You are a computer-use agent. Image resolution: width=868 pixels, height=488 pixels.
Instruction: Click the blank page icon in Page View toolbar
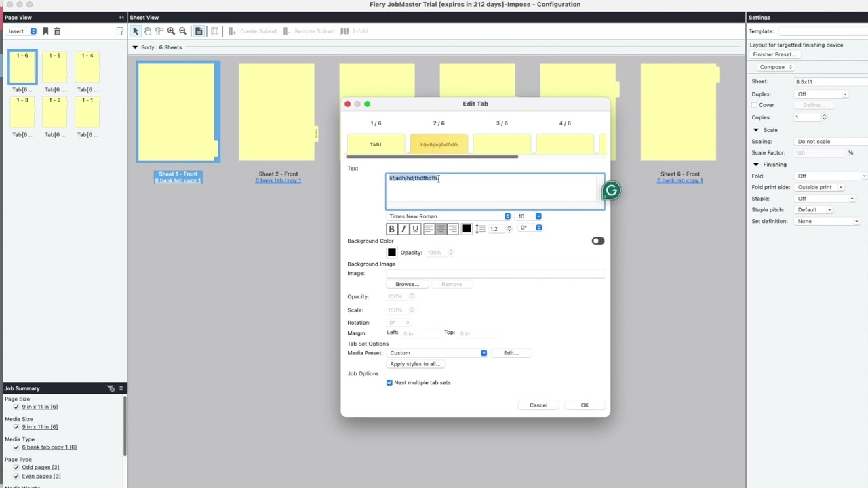(x=120, y=31)
